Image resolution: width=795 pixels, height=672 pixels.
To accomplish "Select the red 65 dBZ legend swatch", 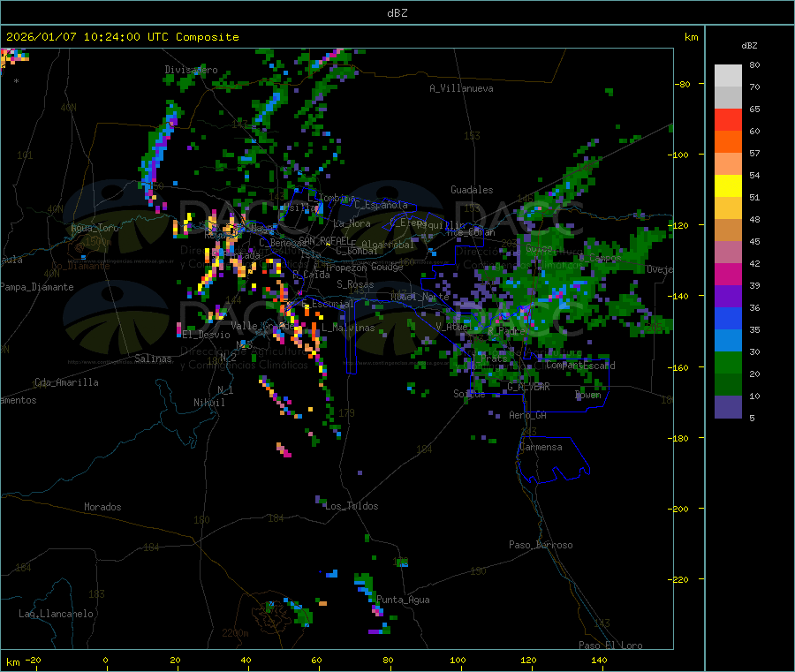I will tap(728, 119).
